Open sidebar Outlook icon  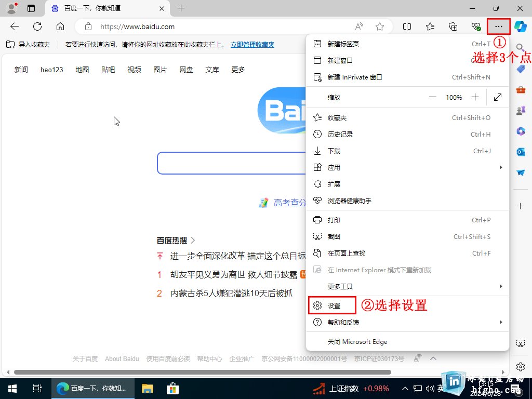point(521,152)
